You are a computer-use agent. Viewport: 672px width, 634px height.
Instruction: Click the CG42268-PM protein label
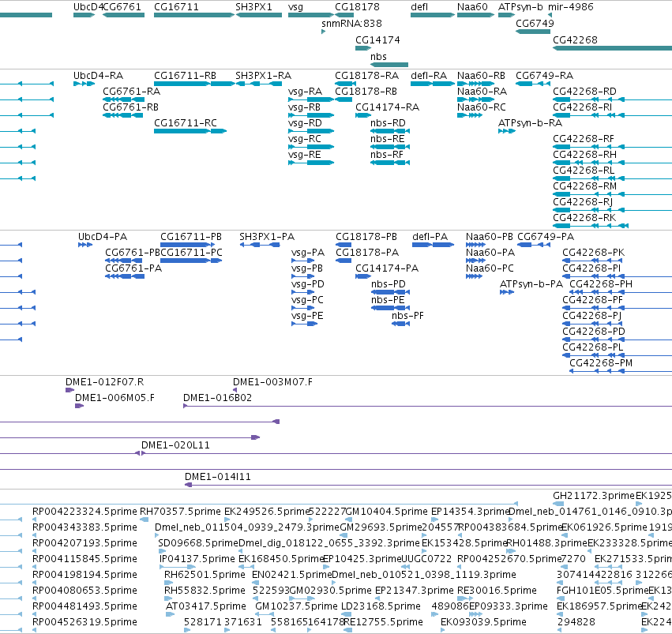click(x=601, y=363)
